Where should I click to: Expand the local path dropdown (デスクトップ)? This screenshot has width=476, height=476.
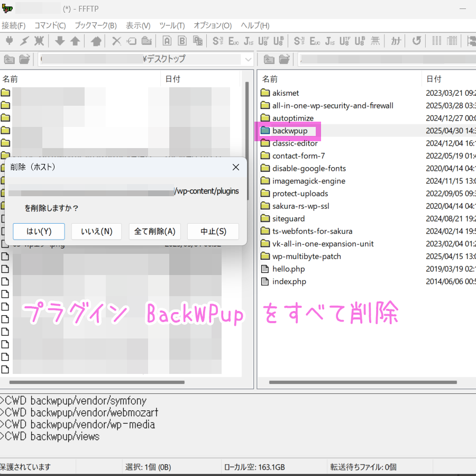[x=248, y=59]
